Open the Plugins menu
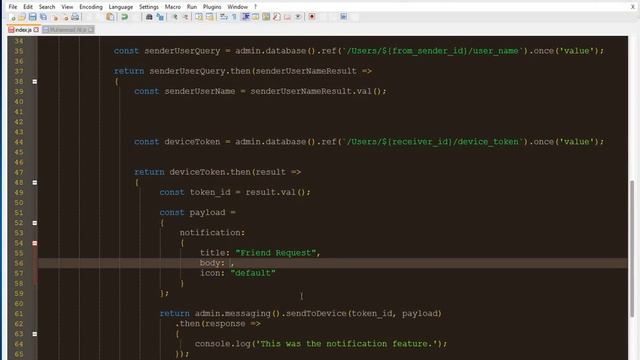This screenshot has width=640, height=360. click(x=212, y=7)
